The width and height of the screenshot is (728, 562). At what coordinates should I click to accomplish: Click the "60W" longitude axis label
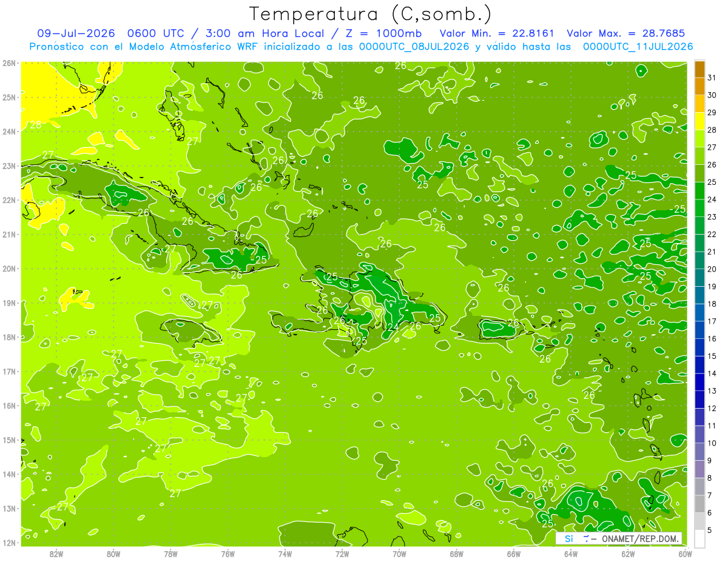click(685, 554)
